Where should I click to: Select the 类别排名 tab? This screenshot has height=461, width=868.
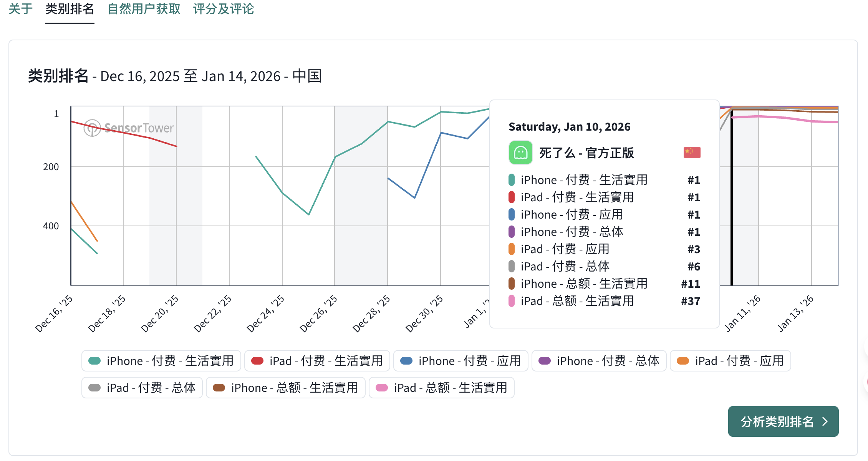70,9
